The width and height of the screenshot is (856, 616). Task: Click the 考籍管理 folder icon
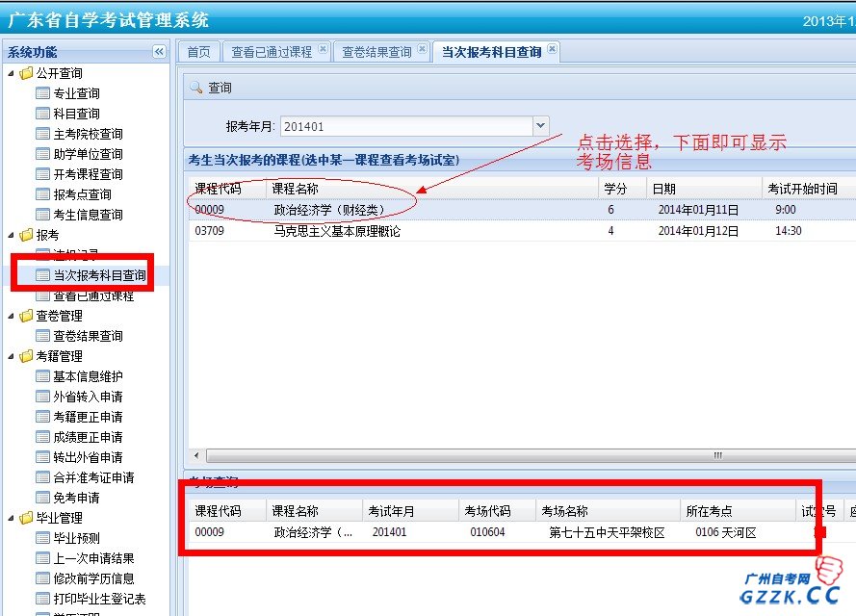[x=26, y=356]
